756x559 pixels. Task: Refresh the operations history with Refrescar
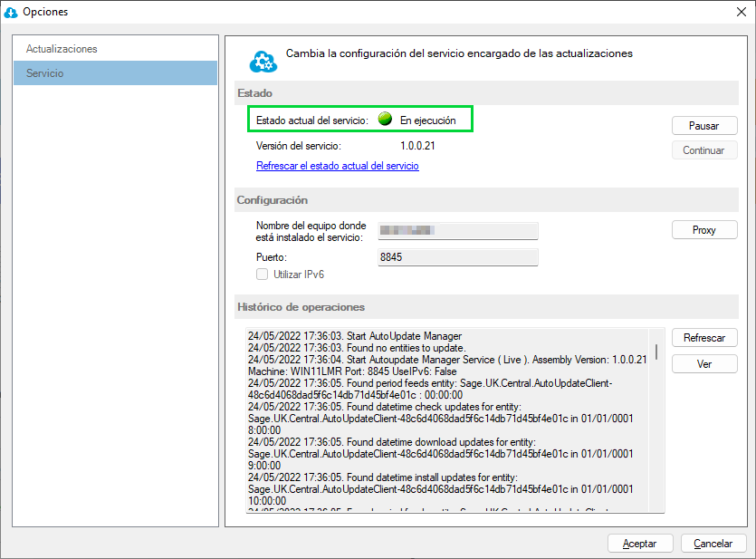pyautogui.click(x=704, y=338)
